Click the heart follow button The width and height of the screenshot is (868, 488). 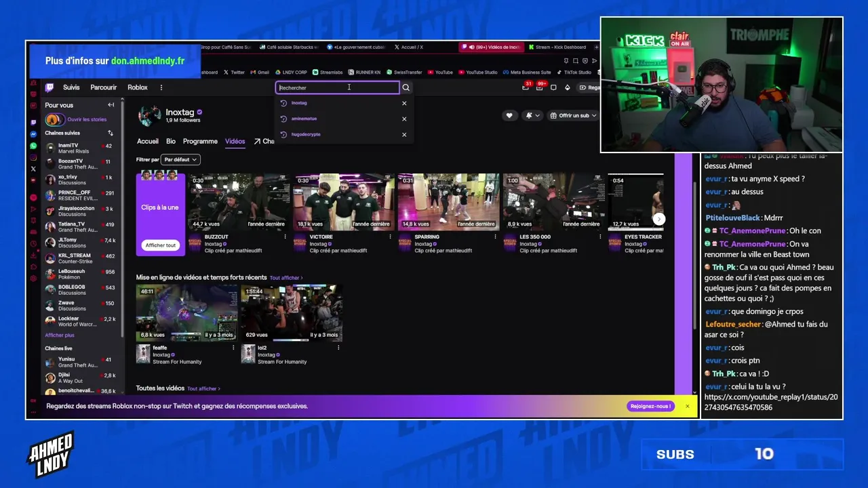509,115
